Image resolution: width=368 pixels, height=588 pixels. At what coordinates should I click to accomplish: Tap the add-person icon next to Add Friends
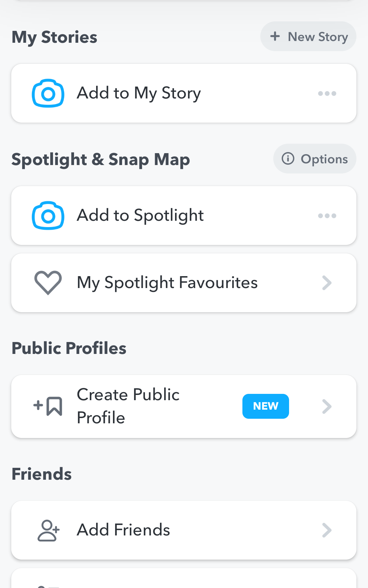48,531
